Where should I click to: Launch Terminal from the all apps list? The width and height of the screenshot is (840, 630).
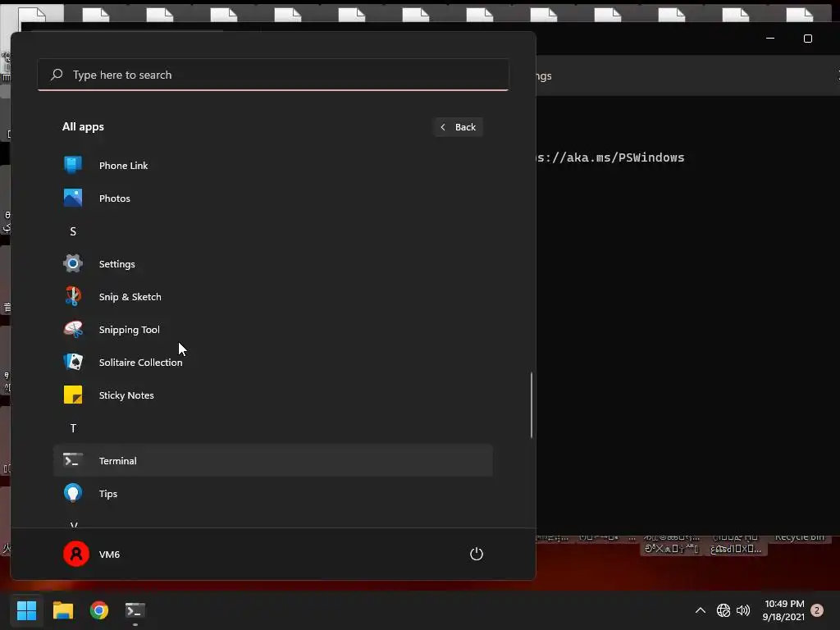pyautogui.click(x=272, y=460)
